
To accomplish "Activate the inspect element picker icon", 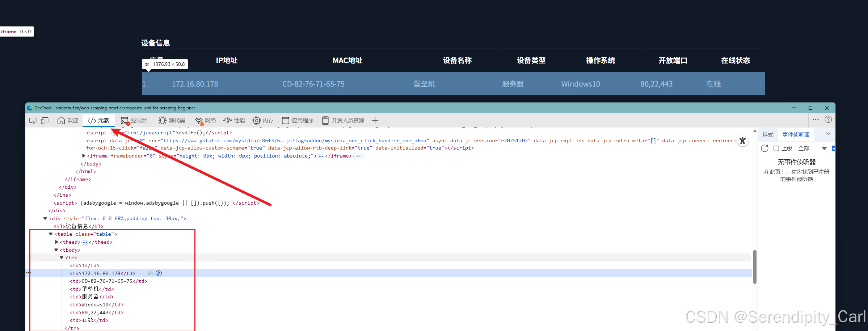I will [x=33, y=121].
